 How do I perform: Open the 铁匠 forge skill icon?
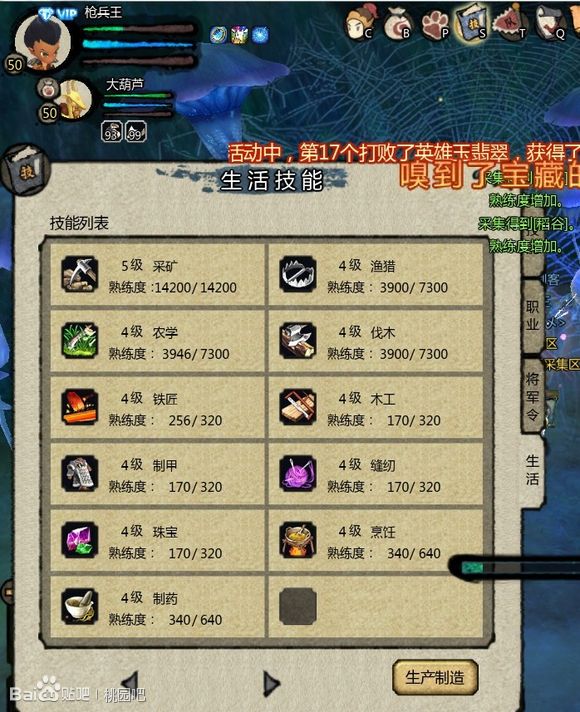click(79, 407)
